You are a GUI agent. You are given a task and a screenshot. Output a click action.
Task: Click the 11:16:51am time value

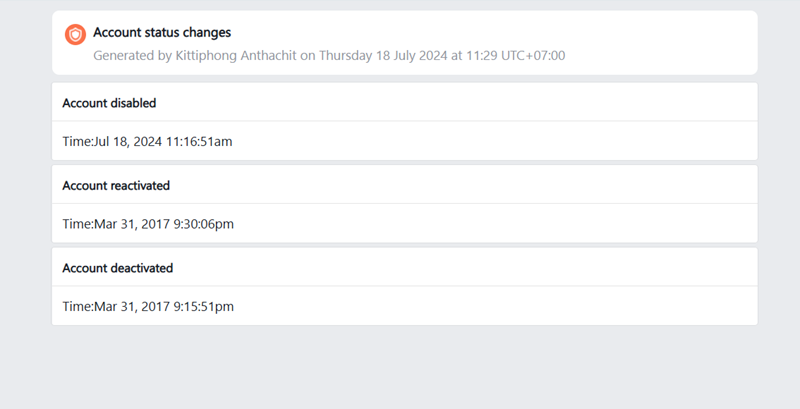point(199,142)
